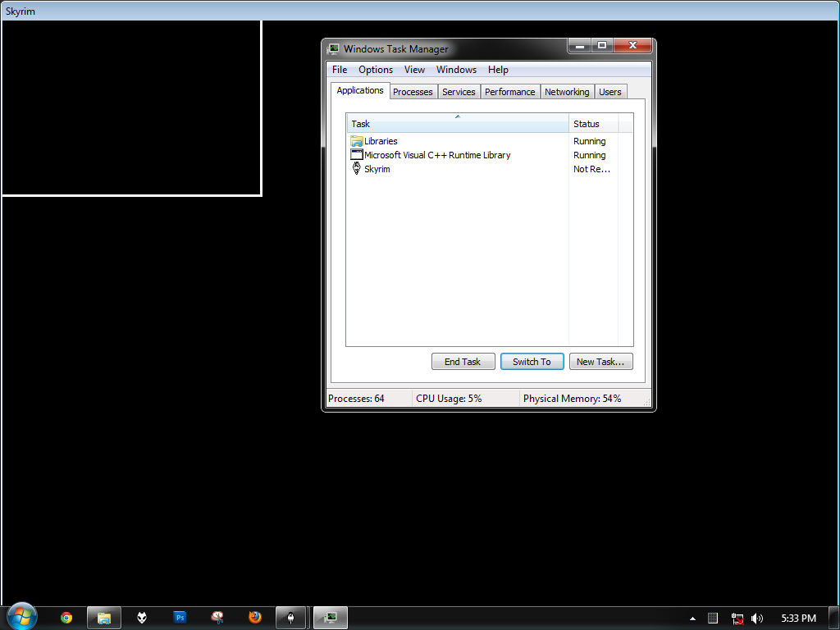This screenshot has width=840, height=630.
Task: Click the Libraries folder icon in task list
Action: point(356,141)
